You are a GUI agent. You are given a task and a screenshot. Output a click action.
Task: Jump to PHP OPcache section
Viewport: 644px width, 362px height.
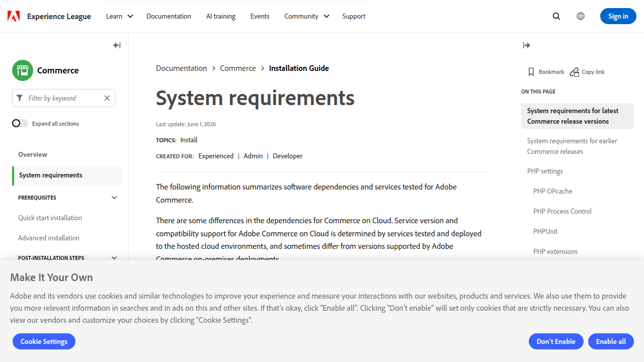click(552, 191)
